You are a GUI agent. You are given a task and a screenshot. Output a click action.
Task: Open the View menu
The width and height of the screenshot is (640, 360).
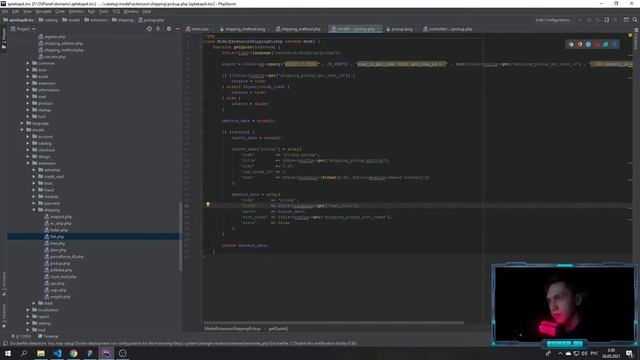(x=27, y=12)
